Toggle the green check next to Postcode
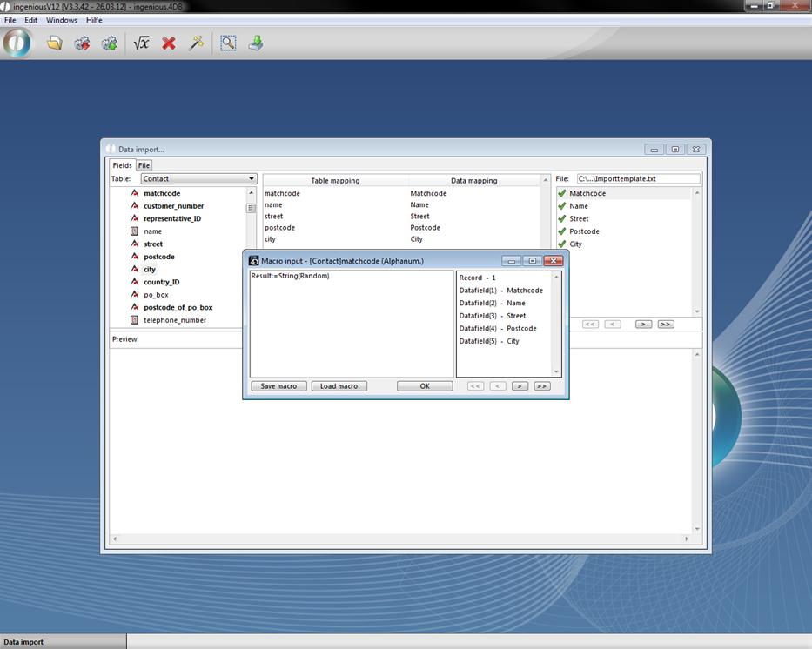Screen dimensions: 812x649 [x=562, y=231]
